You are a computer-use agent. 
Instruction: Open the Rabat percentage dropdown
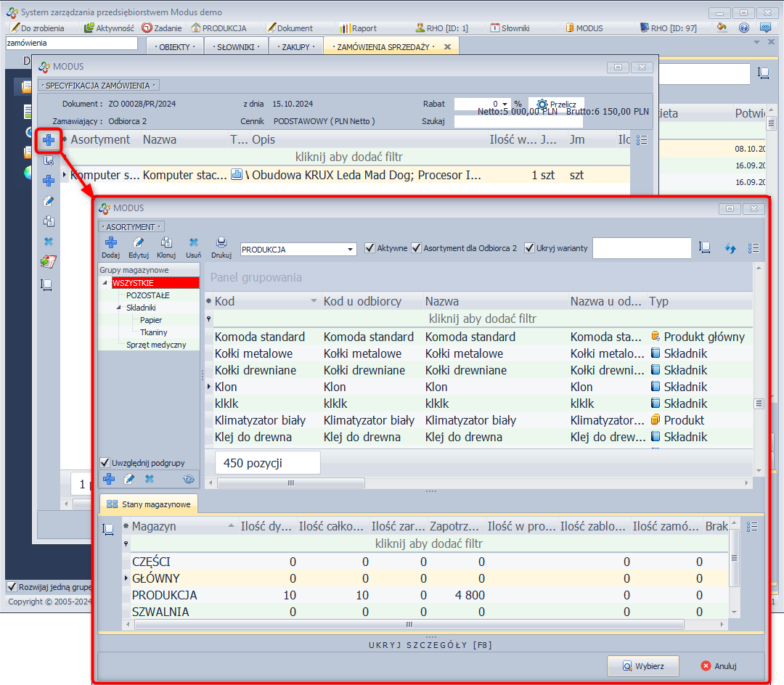[x=505, y=104]
